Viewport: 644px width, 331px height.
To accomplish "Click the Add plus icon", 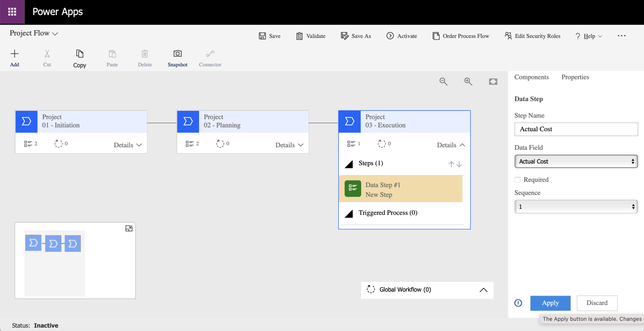I will click(x=14, y=54).
